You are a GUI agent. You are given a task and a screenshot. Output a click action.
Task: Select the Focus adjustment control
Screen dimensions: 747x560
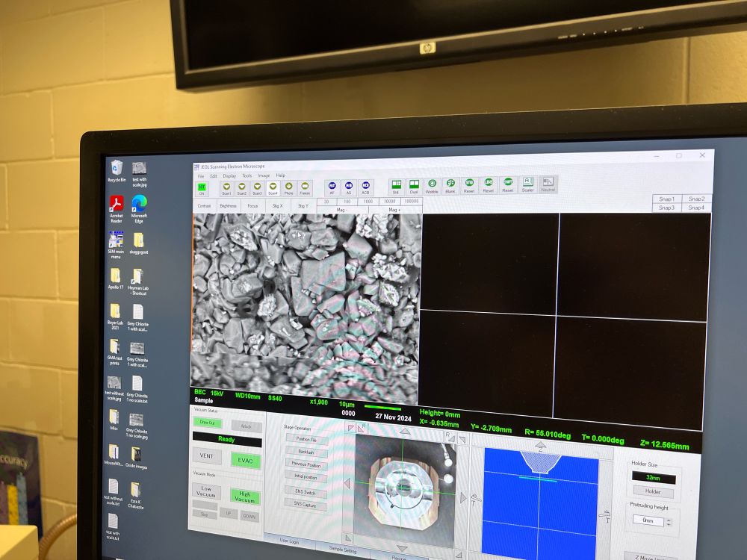pyautogui.click(x=252, y=206)
